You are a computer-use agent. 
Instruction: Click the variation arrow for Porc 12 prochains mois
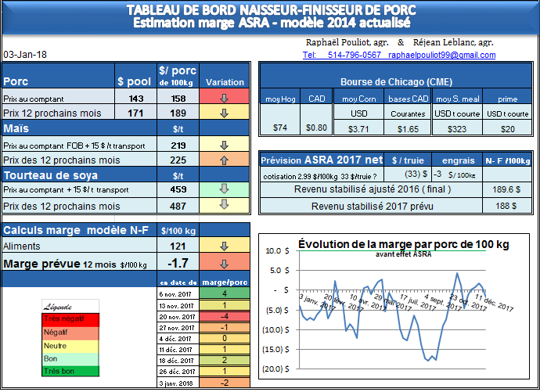224,113
